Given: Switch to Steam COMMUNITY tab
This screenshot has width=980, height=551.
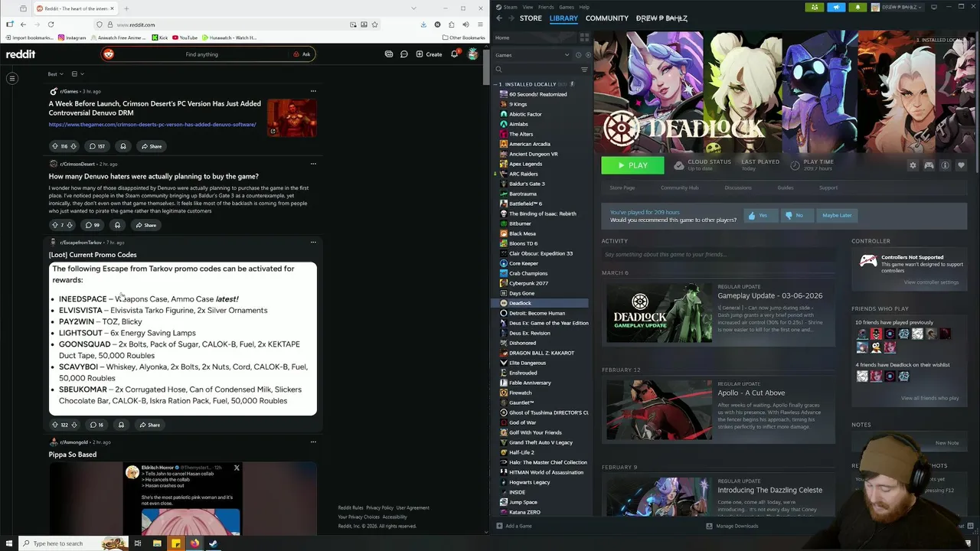Looking at the screenshot, I should tap(607, 18).
